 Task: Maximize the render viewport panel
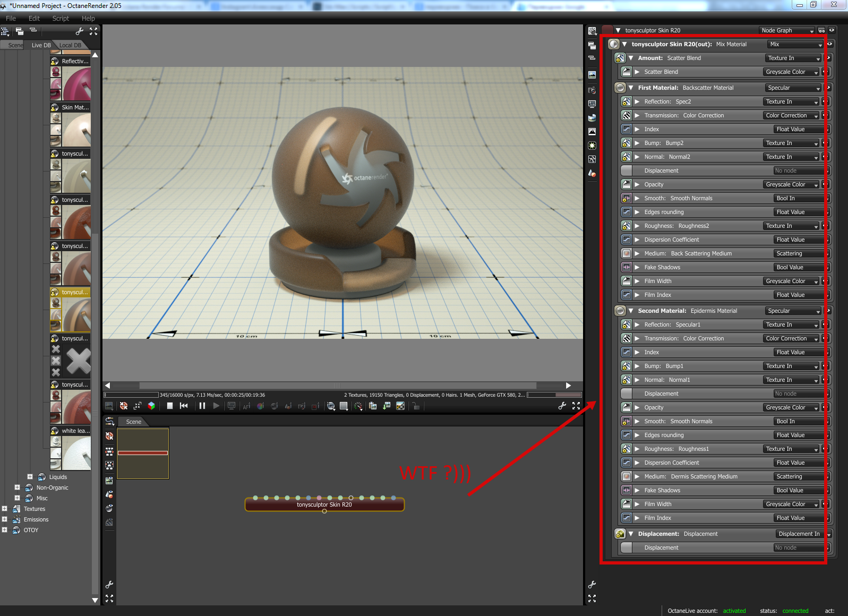pos(576,406)
